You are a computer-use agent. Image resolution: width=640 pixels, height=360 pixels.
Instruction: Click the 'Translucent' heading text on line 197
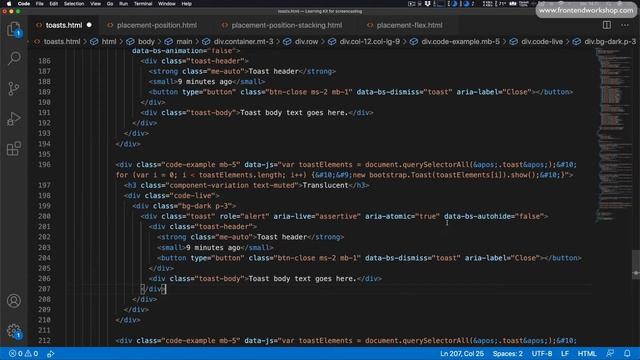tap(325, 185)
